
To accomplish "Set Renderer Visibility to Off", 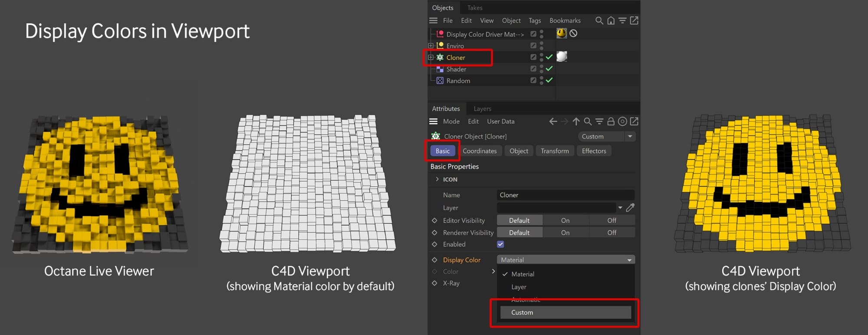I will (612, 232).
